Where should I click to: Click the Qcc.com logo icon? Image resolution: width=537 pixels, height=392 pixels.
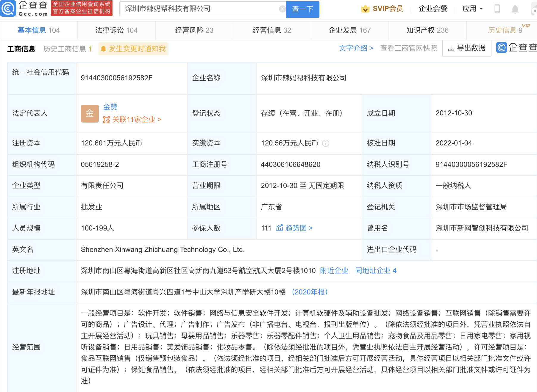click(8, 8)
